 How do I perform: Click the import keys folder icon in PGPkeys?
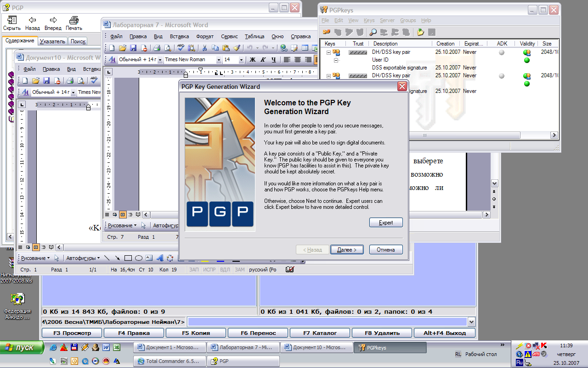(420, 32)
